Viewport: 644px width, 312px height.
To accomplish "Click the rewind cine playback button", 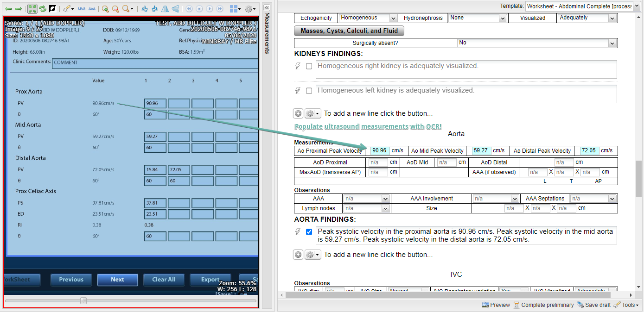I will 189,9.
